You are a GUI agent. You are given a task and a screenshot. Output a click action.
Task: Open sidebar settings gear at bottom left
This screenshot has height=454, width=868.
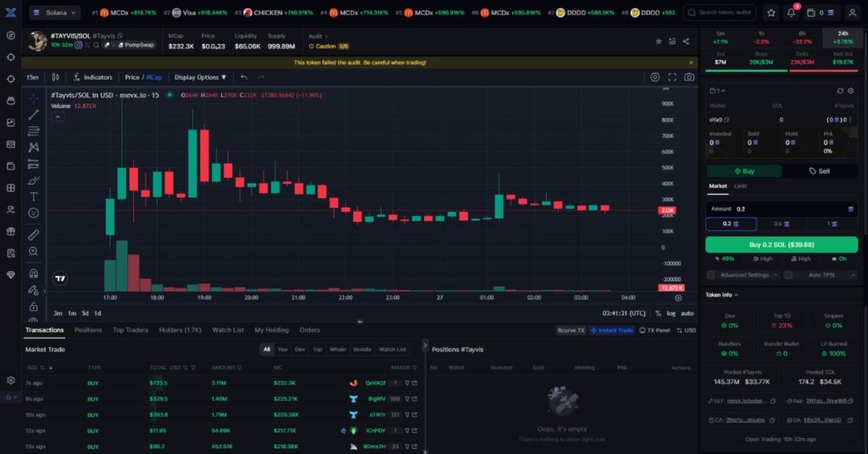[10, 380]
